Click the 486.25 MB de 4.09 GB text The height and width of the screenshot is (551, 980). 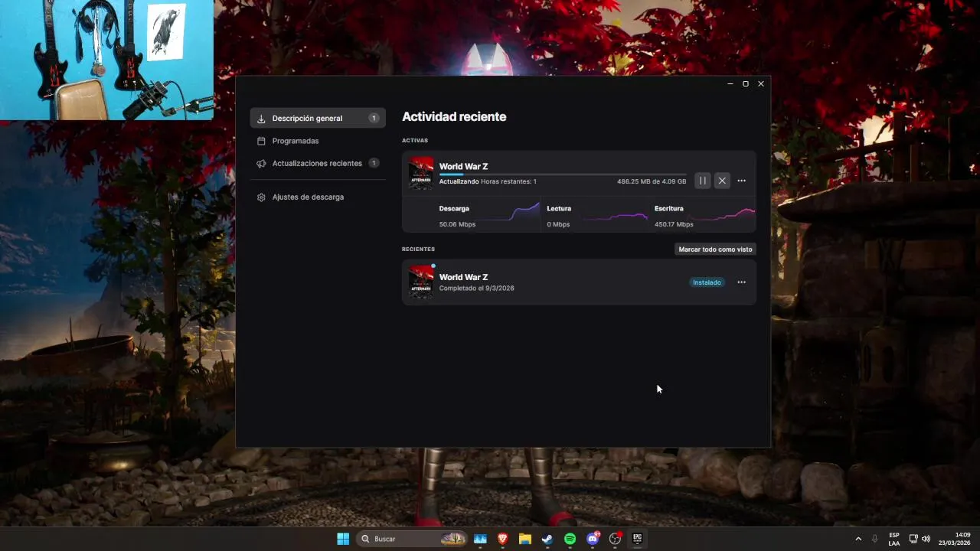click(x=652, y=181)
